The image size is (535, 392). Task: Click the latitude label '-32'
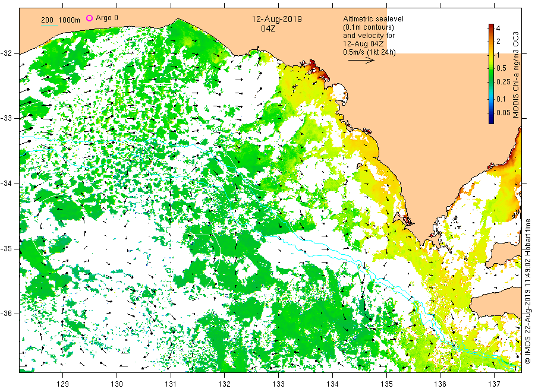[6, 53]
